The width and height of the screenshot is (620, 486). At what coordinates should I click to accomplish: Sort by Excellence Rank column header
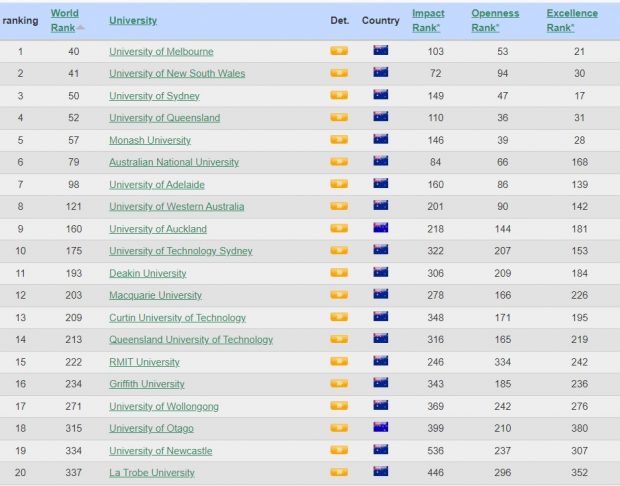[x=572, y=21]
